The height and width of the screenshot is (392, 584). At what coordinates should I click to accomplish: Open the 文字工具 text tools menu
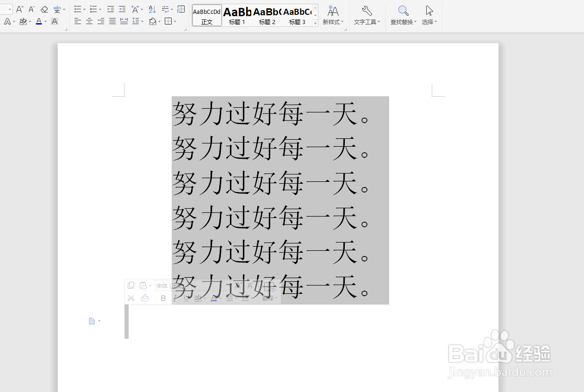click(367, 15)
